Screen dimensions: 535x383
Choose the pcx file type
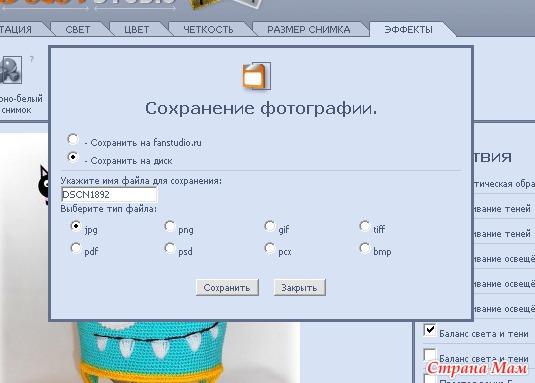[270, 248]
